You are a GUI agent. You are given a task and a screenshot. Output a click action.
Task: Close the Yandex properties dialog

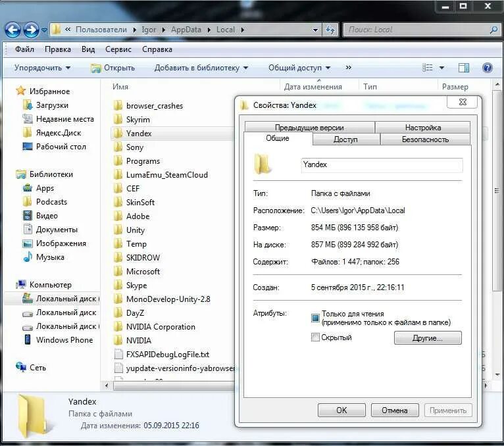pos(463,102)
